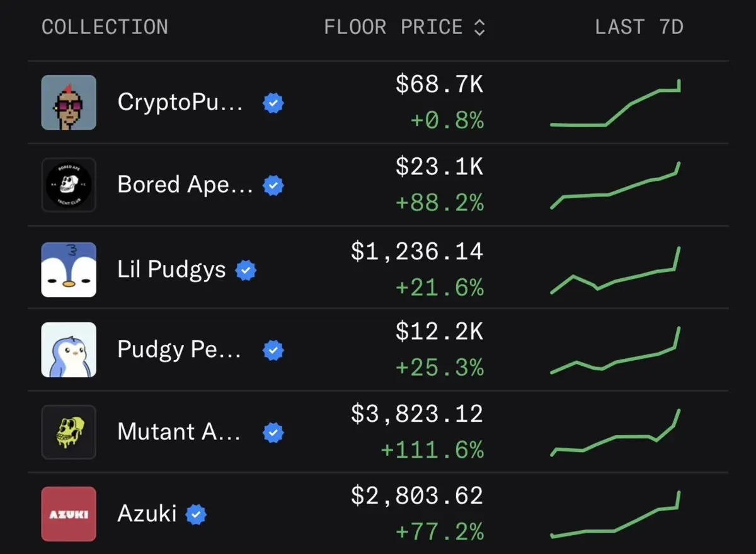Click the verified badge next to Azuki

click(x=197, y=514)
